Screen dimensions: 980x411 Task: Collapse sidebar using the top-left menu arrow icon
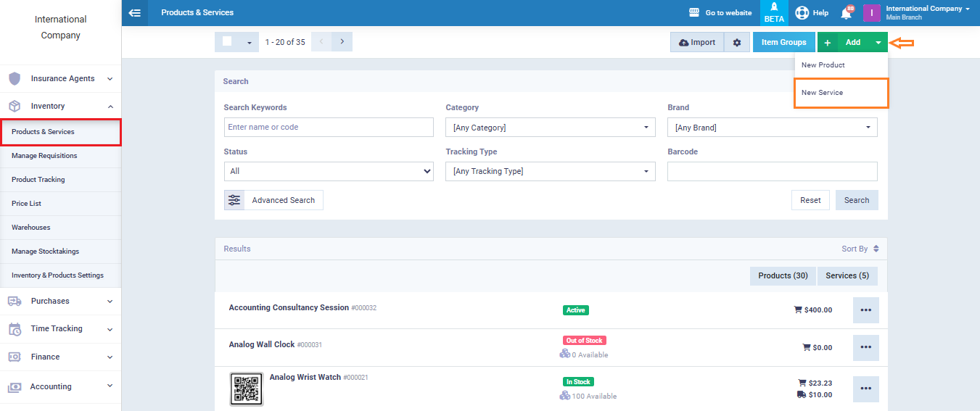(134, 13)
